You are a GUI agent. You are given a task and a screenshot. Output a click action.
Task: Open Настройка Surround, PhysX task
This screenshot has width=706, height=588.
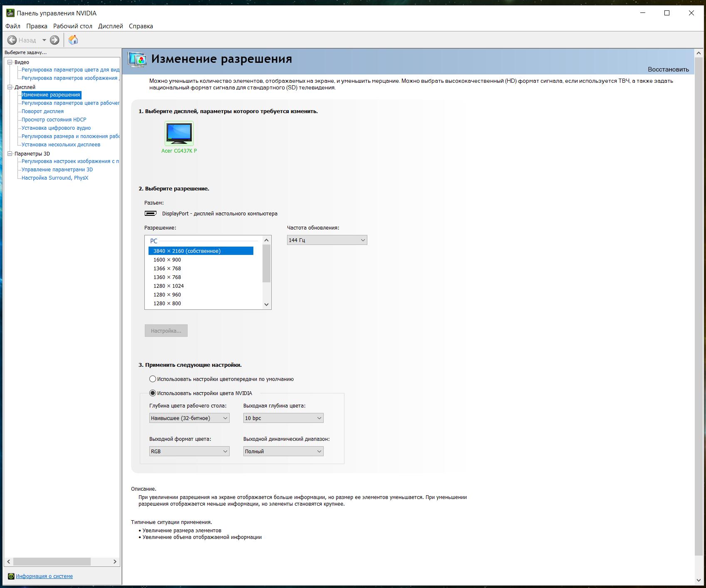coord(55,178)
